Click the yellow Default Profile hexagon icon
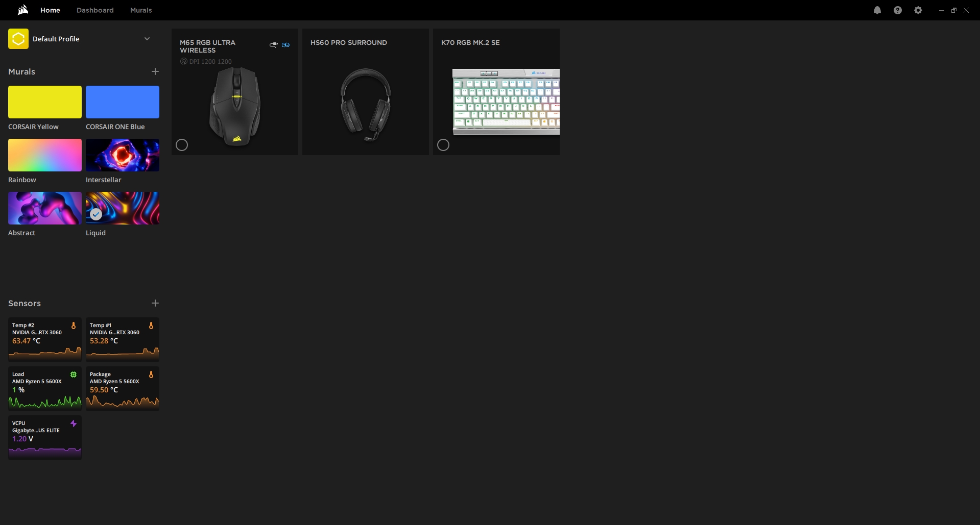Image resolution: width=980 pixels, height=525 pixels. click(x=18, y=39)
